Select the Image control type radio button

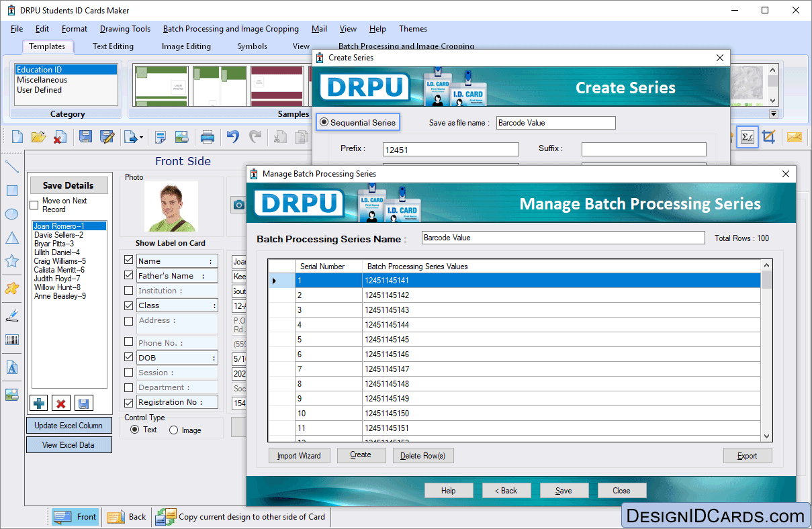[x=174, y=430]
